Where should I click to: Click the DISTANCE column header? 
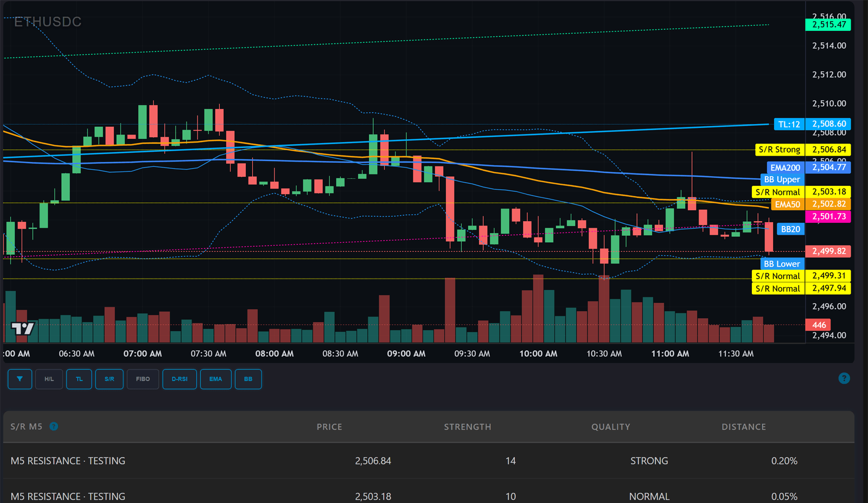[744, 427]
